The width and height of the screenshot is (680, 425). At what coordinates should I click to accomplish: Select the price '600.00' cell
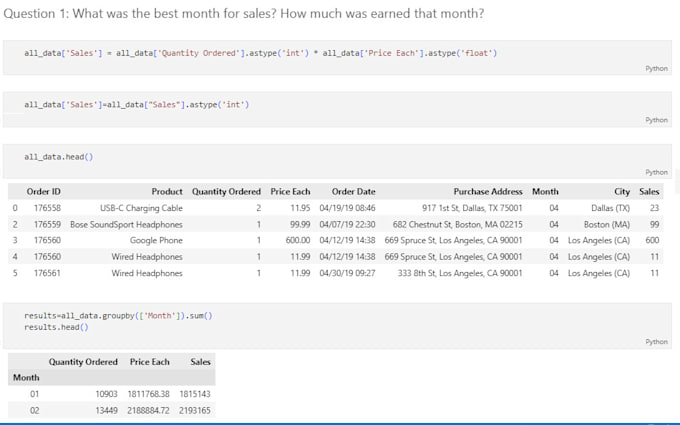[x=298, y=241]
